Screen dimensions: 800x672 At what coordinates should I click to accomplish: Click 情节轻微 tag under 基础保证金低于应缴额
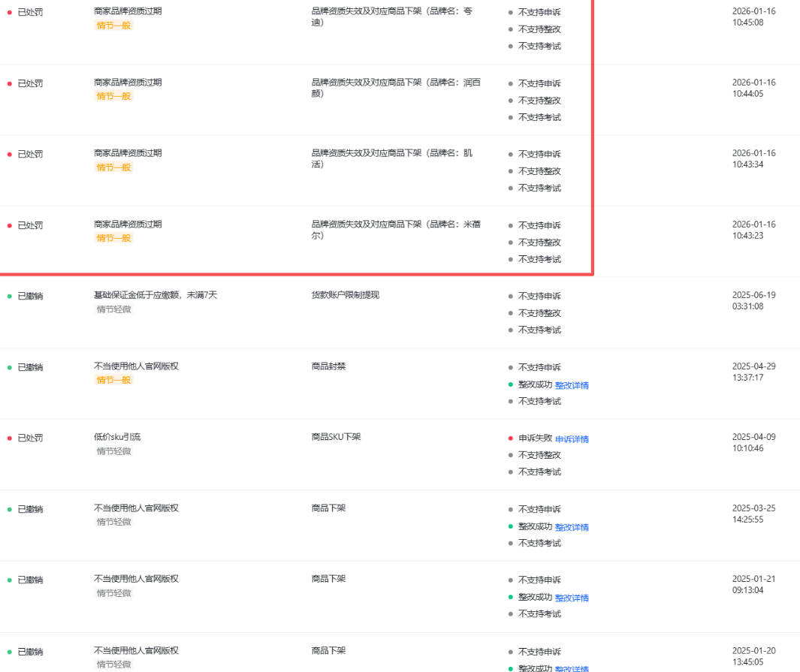pyautogui.click(x=113, y=309)
